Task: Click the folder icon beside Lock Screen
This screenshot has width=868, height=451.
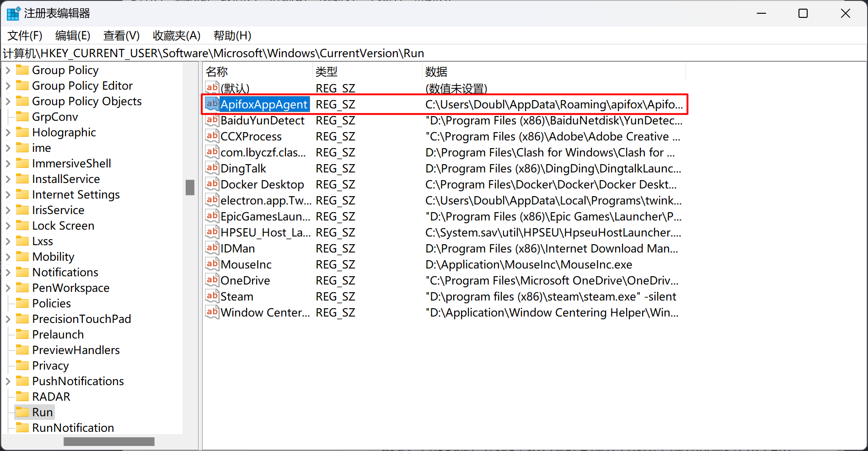Action: tap(22, 225)
